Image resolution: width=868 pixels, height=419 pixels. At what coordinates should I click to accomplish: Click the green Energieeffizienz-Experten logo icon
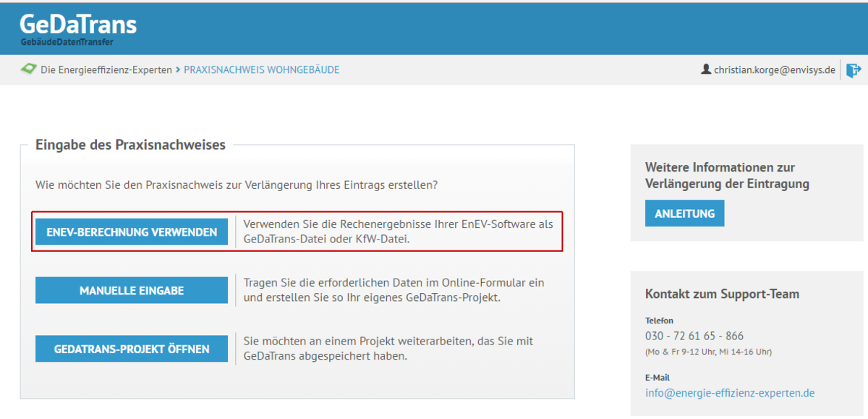point(28,70)
